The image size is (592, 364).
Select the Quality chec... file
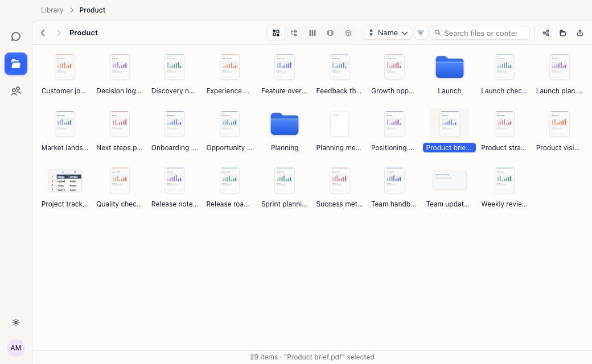pyautogui.click(x=120, y=188)
